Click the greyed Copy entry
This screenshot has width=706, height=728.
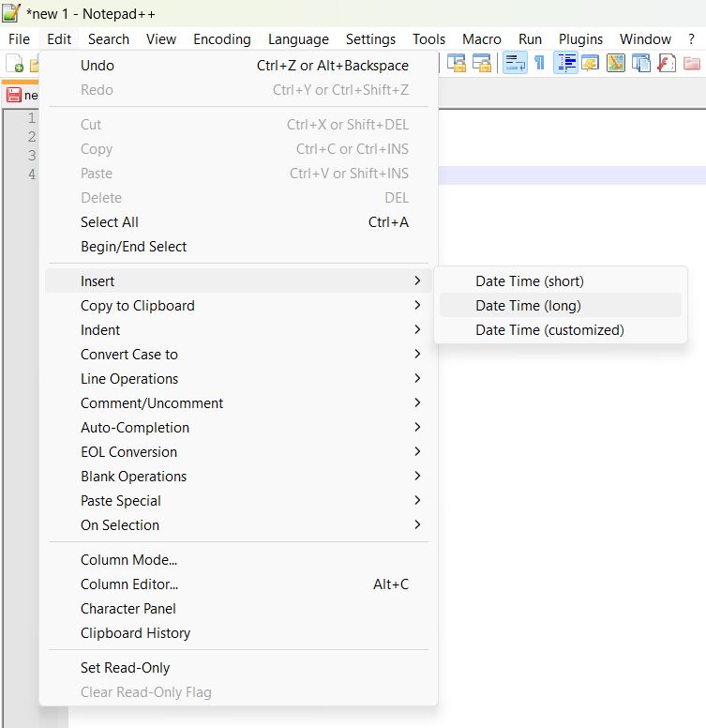238,149
